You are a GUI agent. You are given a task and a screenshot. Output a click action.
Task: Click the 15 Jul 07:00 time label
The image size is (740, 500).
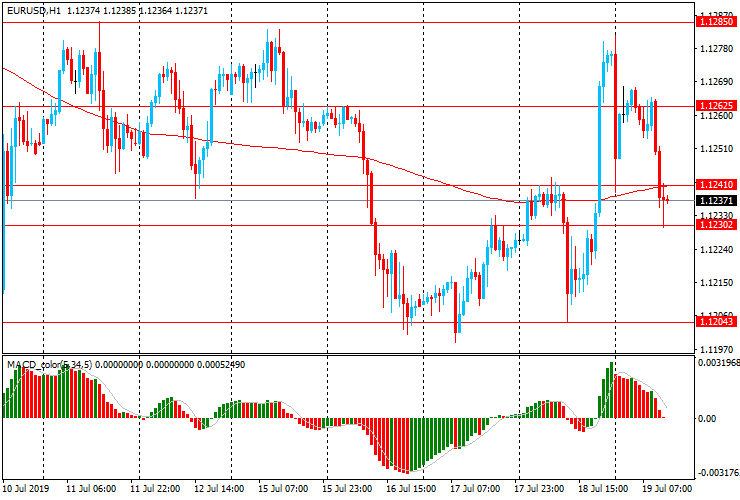pos(283,488)
